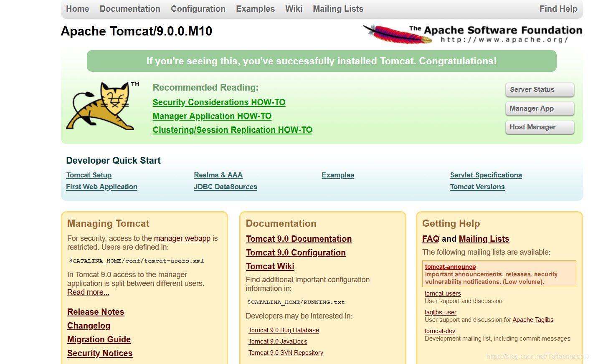Open Migration Guide link

(x=99, y=339)
